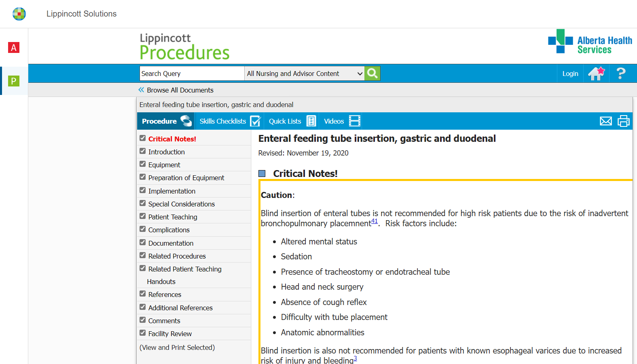Jump to the Equipment section

(x=164, y=165)
